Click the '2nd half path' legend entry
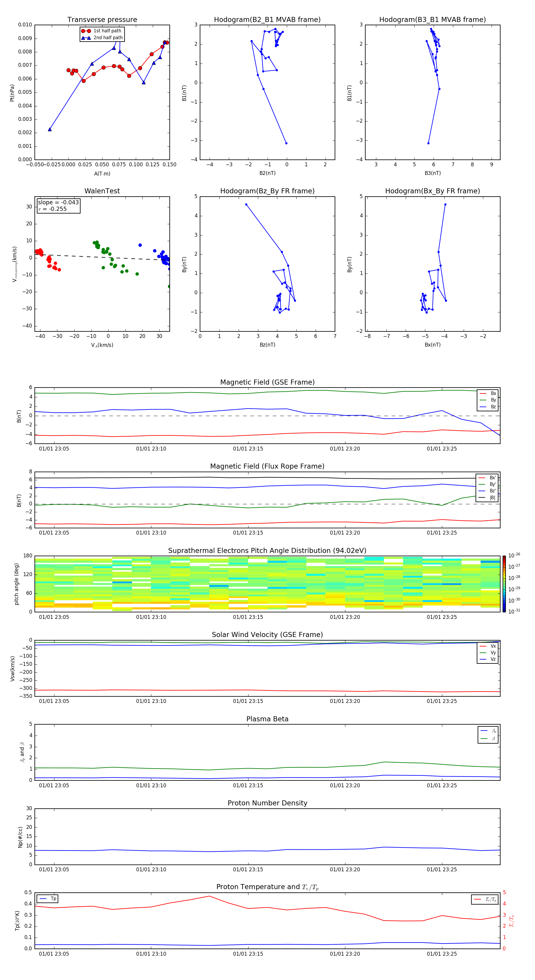This screenshot has height=980, width=535. click(102, 38)
